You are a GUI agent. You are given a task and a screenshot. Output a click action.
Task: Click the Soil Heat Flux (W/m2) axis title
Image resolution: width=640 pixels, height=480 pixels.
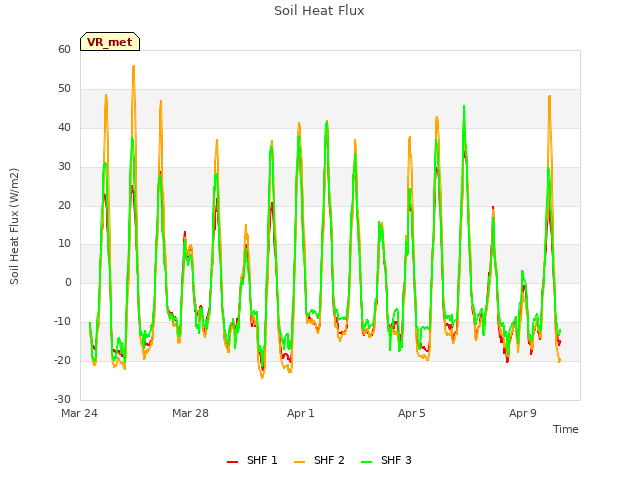tap(14, 226)
